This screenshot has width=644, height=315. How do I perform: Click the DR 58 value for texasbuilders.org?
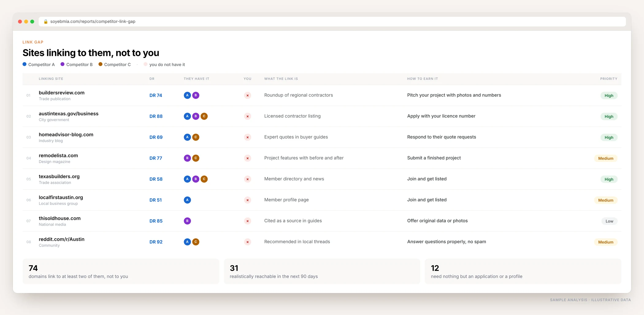point(156,179)
